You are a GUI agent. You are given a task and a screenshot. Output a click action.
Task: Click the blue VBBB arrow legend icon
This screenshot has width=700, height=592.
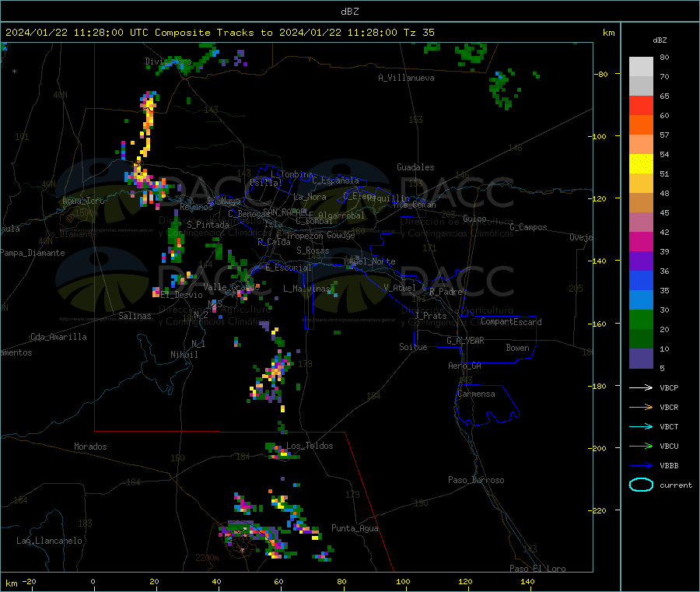[641, 466]
